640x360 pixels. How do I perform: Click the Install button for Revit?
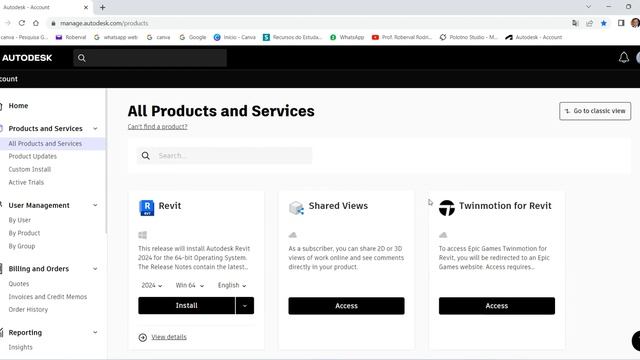click(x=187, y=306)
